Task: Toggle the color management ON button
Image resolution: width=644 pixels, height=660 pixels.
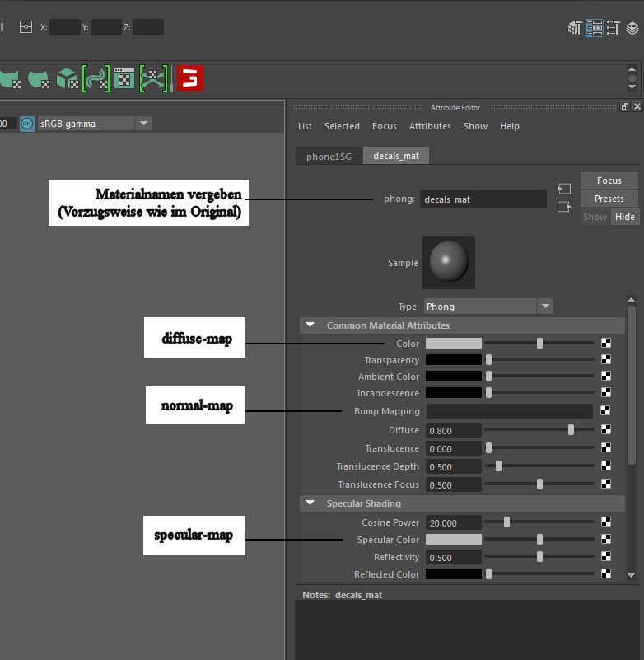Action: [27, 124]
